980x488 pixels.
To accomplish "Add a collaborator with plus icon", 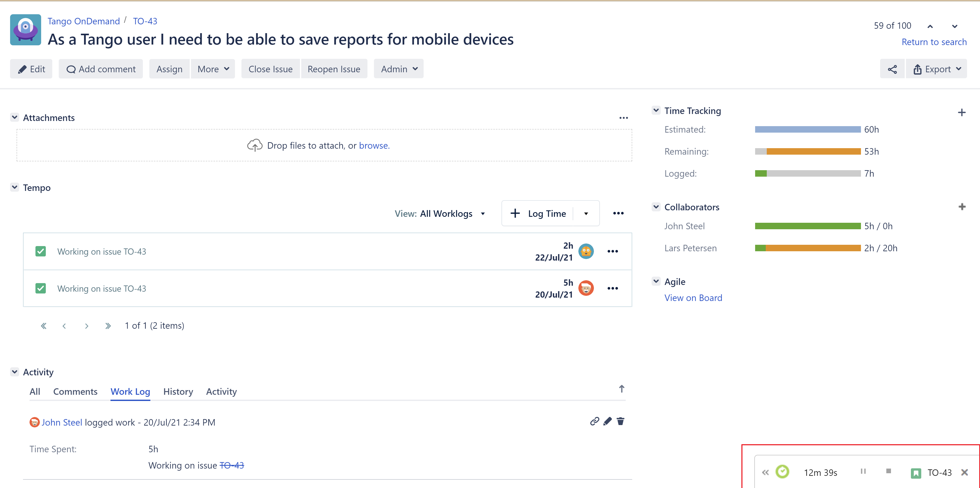I will pyautogui.click(x=962, y=207).
